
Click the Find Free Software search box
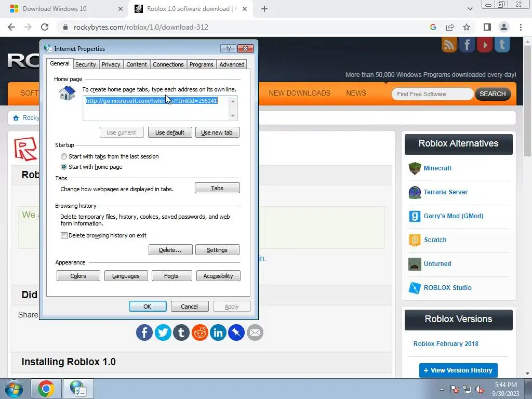click(432, 94)
